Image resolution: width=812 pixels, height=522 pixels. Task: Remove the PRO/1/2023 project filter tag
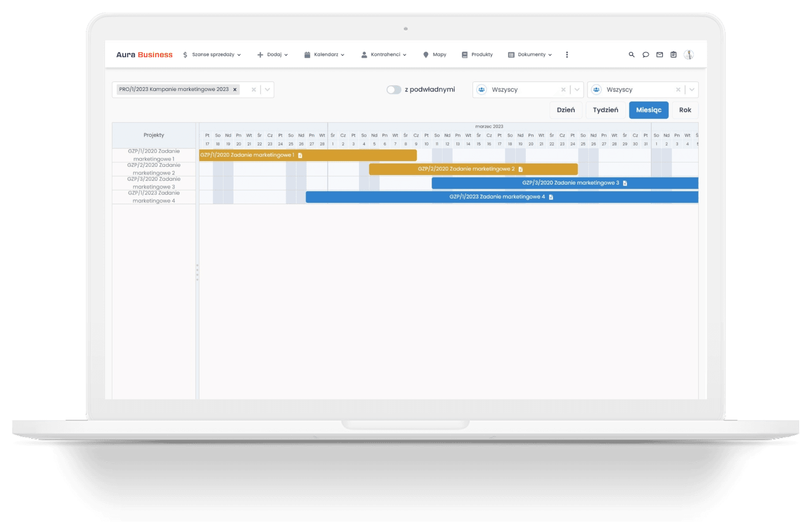(235, 90)
